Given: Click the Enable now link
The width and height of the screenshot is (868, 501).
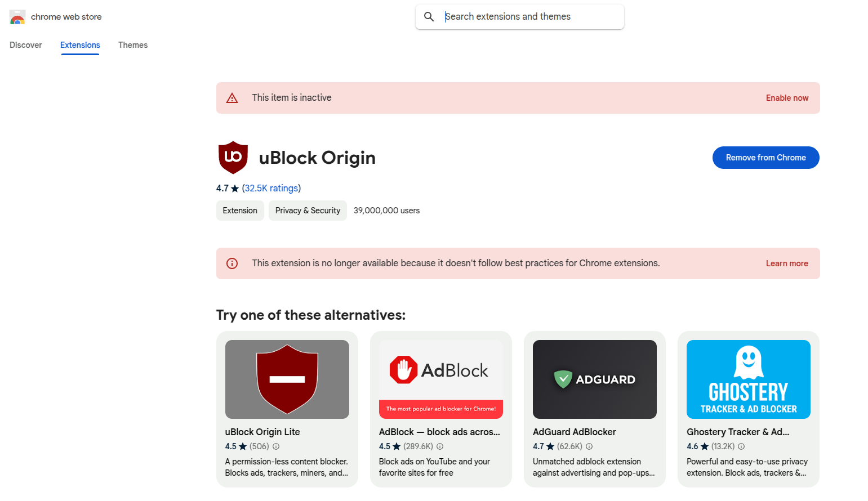Looking at the screenshot, I should pos(787,98).
